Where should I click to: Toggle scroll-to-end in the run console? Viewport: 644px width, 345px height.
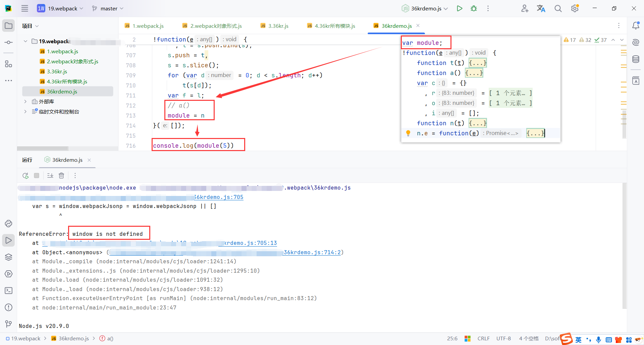[x=50, y=175]
